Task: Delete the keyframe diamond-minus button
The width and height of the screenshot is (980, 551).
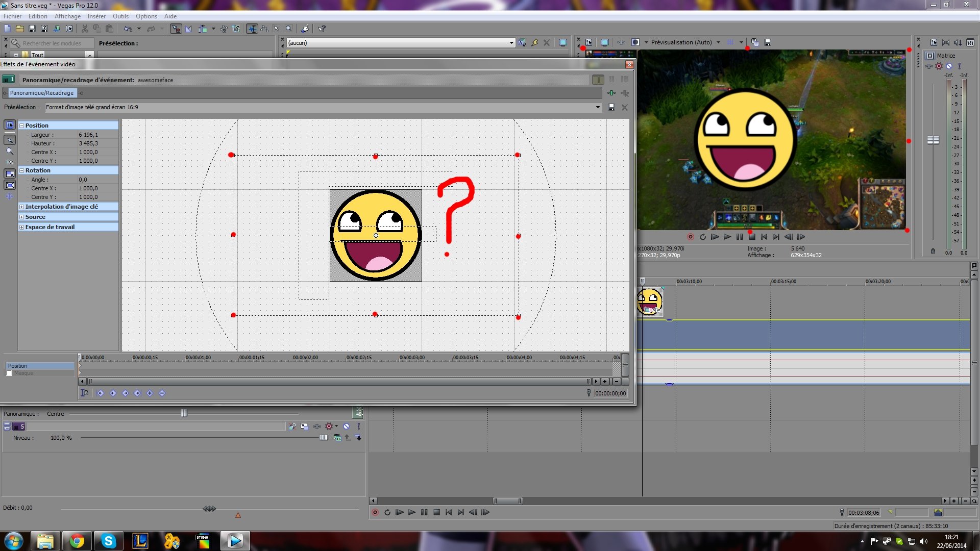Action: click(x=162, y=393)
